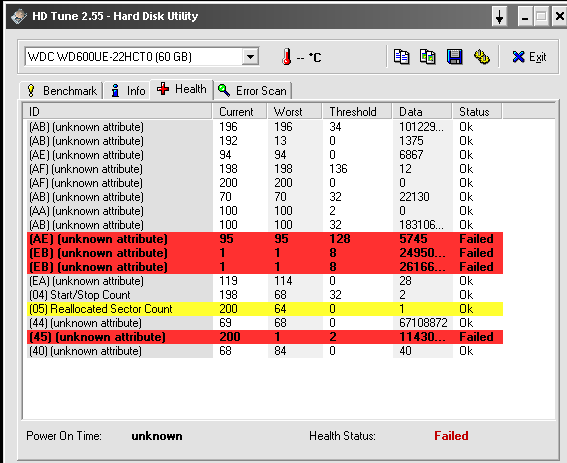Click the EB row with data 26166...

265,267
